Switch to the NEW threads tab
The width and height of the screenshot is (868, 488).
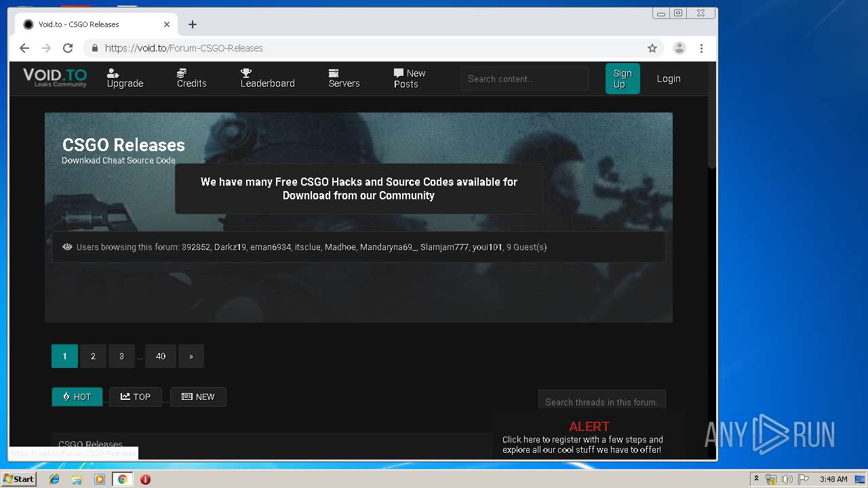[198, 397]
